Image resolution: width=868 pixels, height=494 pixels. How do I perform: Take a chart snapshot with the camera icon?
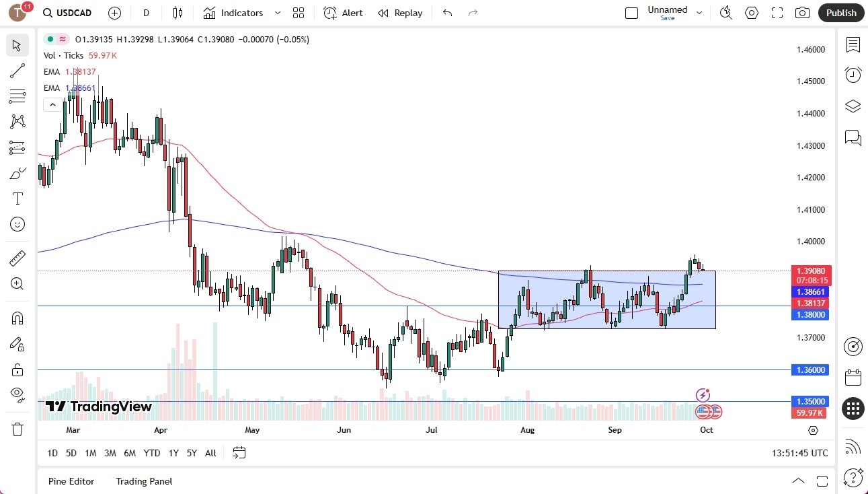[801, 12]
